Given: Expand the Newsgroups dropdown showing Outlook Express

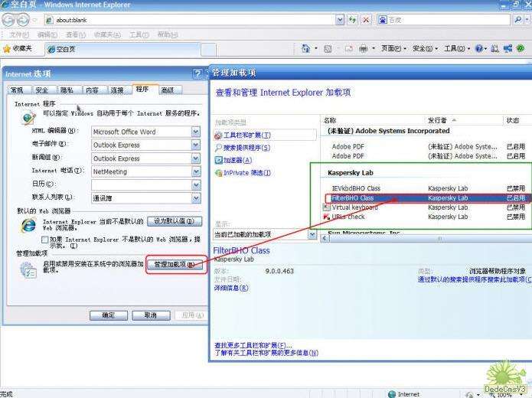Looking at the screenshot, I should click(196, 158).
